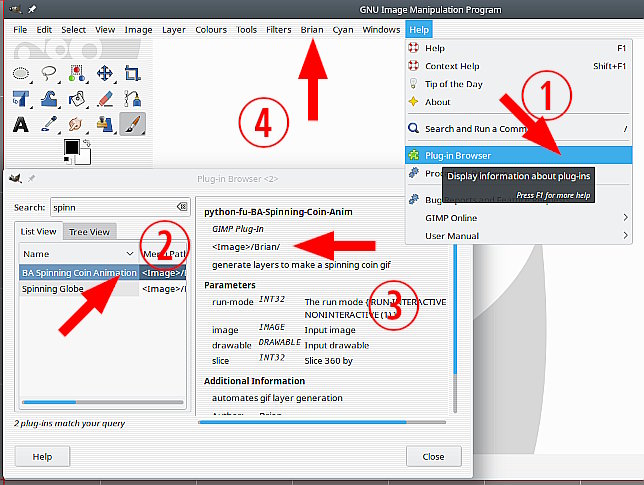Select the Clone stamp tool

104,124
